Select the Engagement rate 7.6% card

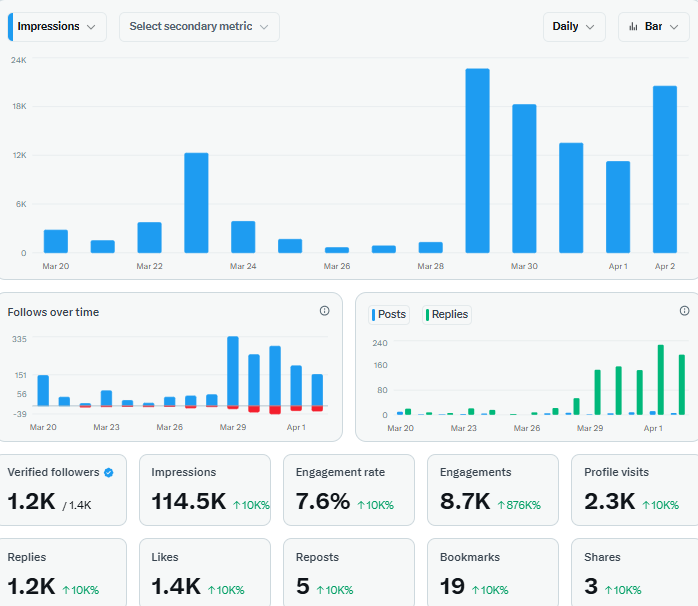[349, 490]
